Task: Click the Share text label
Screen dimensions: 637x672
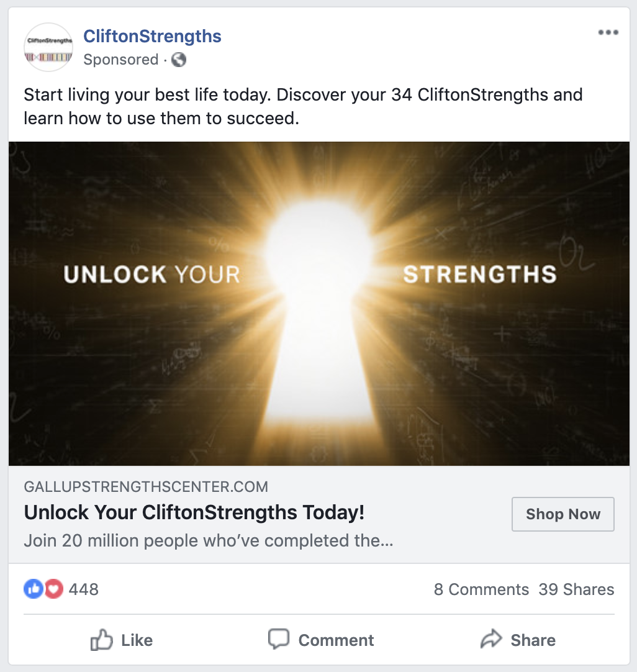Action: (x=533, y=640)
